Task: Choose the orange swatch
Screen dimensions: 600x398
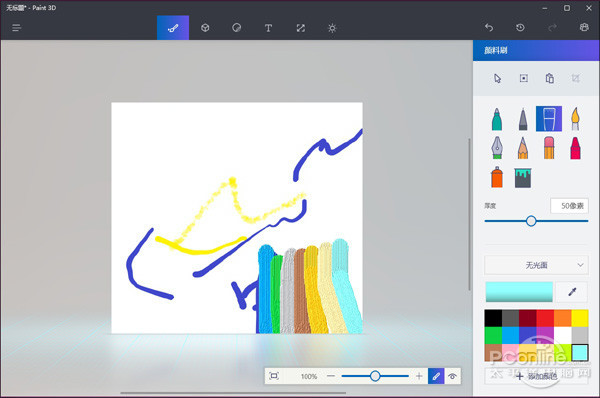Action: click(x=562, y=318)
